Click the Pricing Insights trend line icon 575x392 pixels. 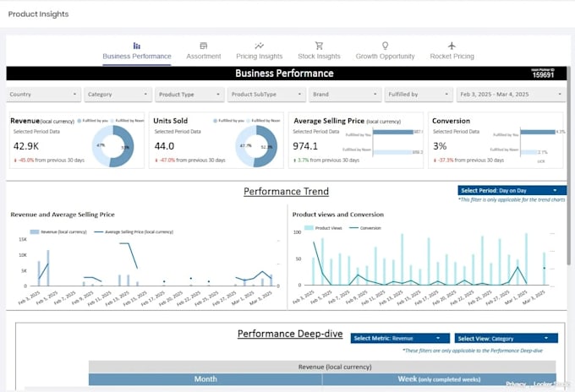click(260, 46)
